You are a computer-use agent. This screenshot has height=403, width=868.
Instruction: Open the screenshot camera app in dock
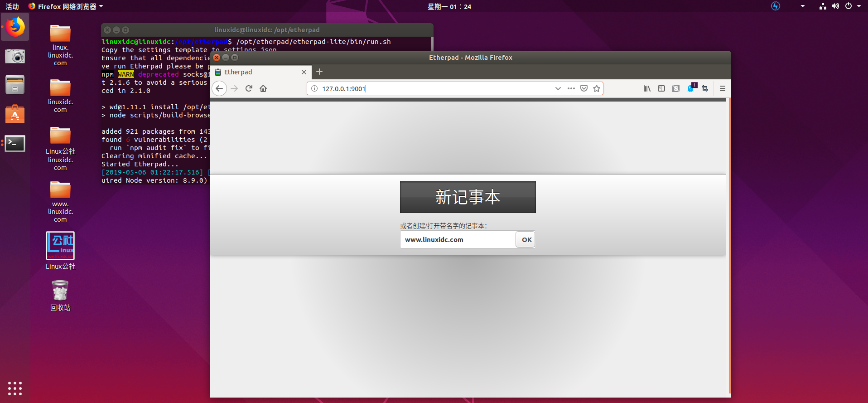pyautogui.click(x=15, y=56)
